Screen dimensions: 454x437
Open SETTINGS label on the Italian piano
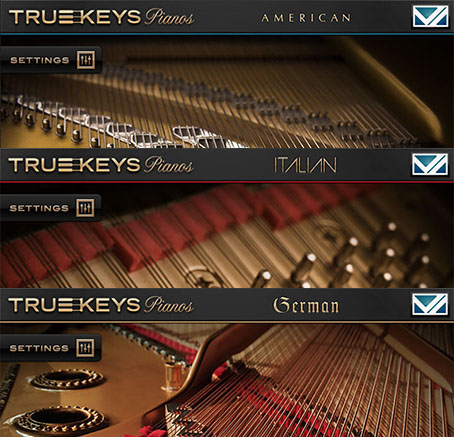click(x=39, y=208)
